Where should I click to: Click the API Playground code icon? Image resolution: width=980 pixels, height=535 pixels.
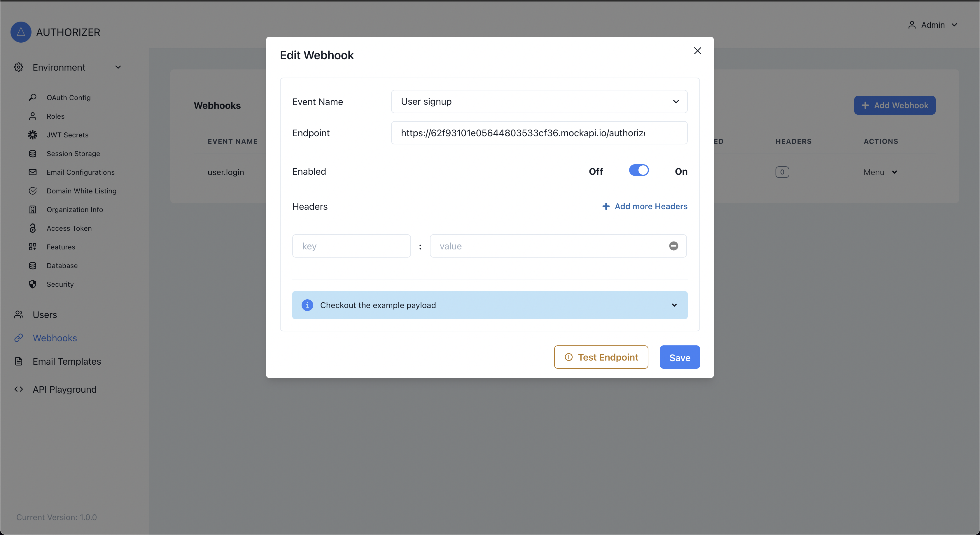pos(18,389)
